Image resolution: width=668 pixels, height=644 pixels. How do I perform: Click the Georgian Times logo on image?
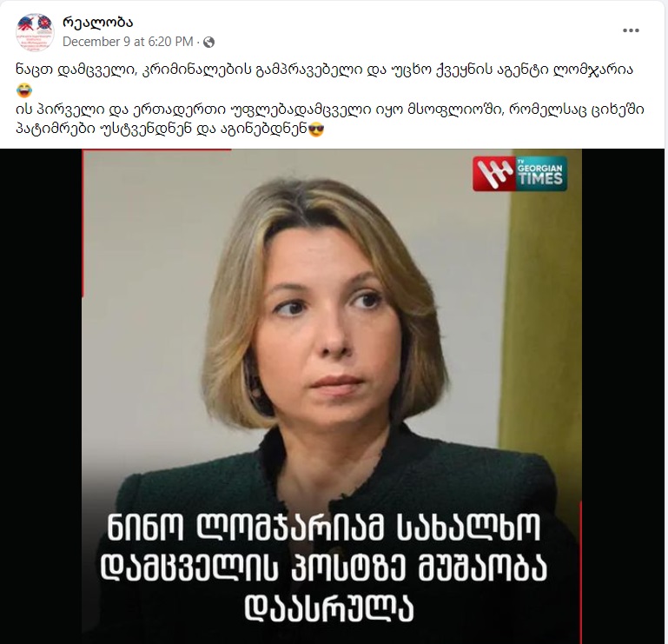pyautogui.click(x=519, y=174)
